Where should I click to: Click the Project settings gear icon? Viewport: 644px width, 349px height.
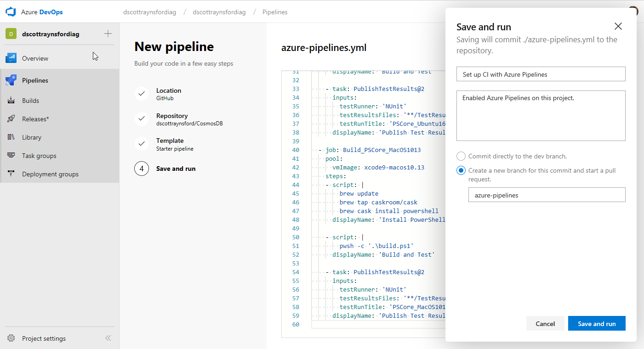(11, 338)
